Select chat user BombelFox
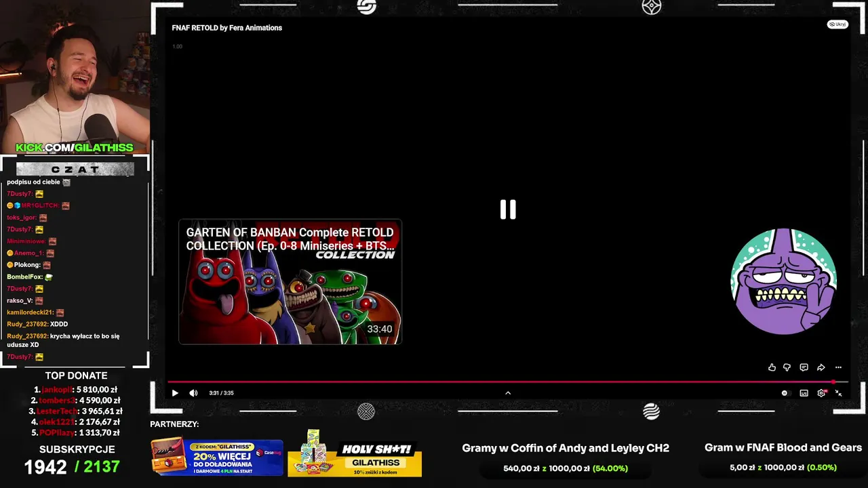 [x=25, y=277]
